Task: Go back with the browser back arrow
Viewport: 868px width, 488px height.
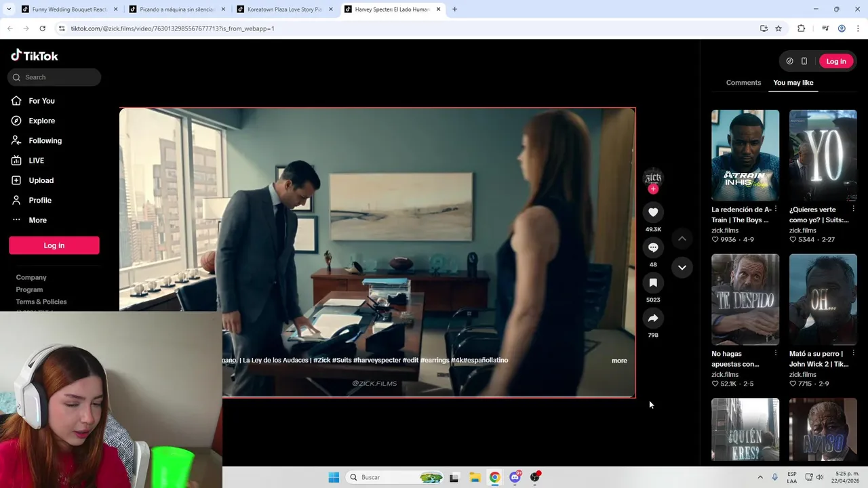Action: tap(9, 28)
